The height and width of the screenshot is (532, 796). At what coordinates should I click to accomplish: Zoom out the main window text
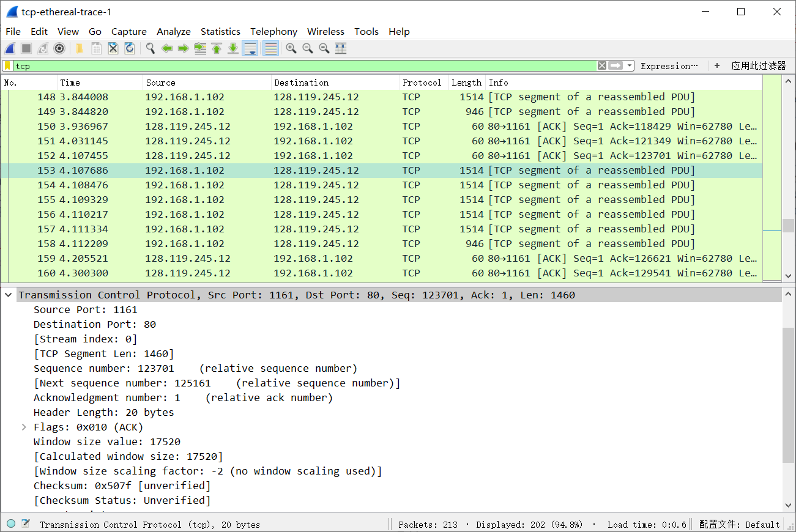pyautogui.click(x=308, y=48)
